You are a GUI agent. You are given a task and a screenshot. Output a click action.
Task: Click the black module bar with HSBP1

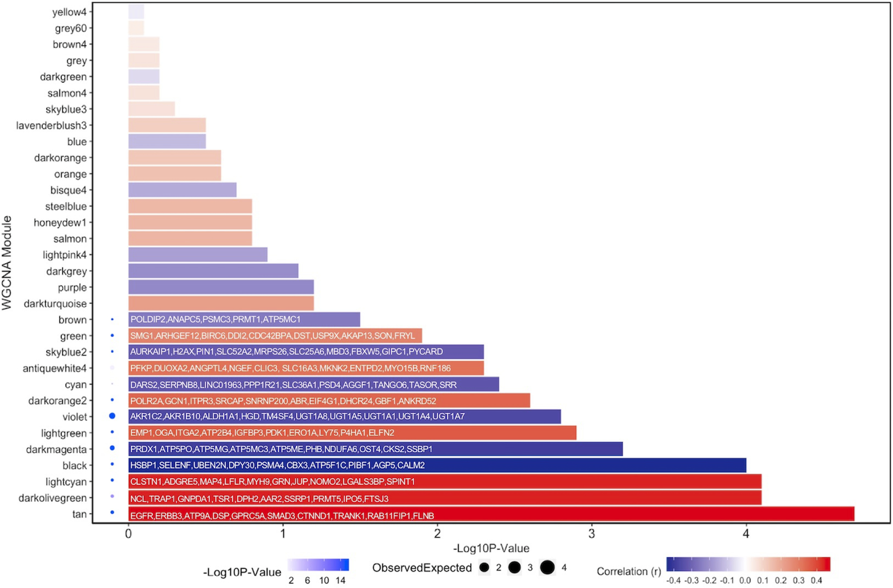(437, 465)
